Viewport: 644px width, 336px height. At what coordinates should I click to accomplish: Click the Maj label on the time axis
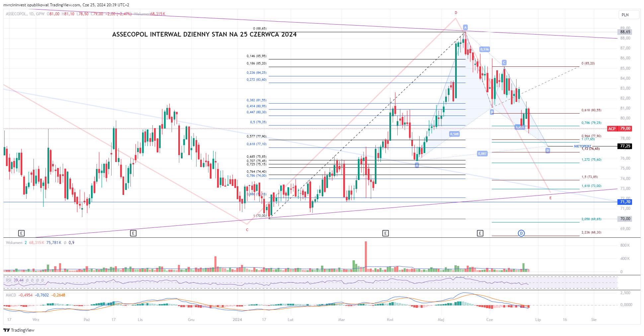[x=441, y=320]
